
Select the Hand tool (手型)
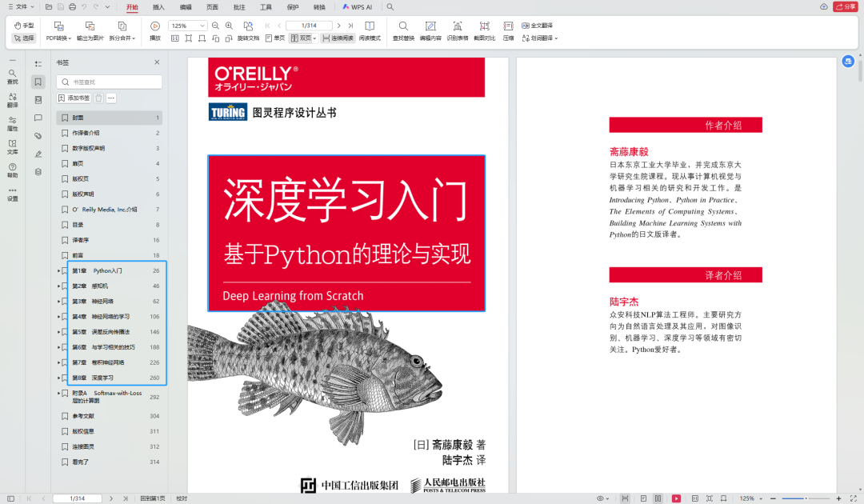tap(24, 26)
